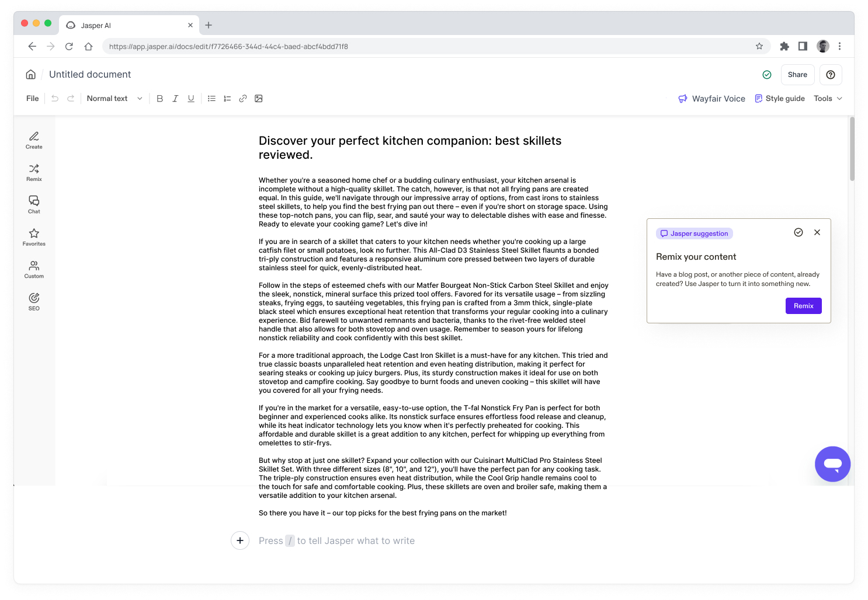
Task: Open the Remix tool in sidebar
Action: pos(34,172)
